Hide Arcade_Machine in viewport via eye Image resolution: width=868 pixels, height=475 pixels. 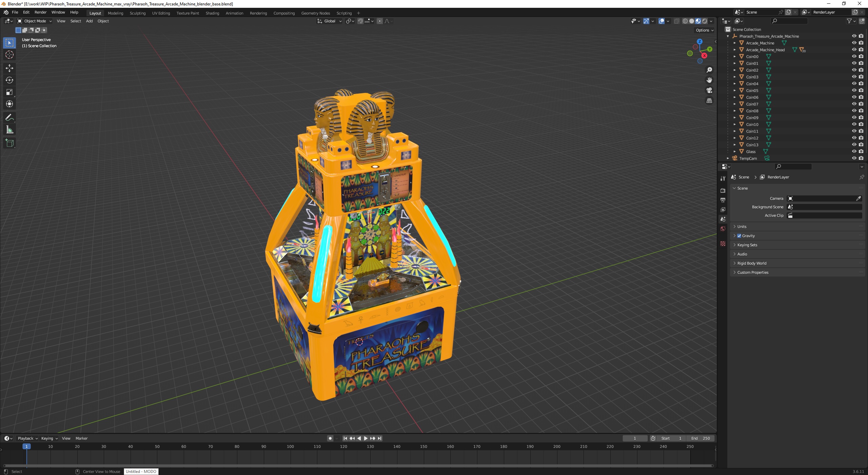coord(854,43)
